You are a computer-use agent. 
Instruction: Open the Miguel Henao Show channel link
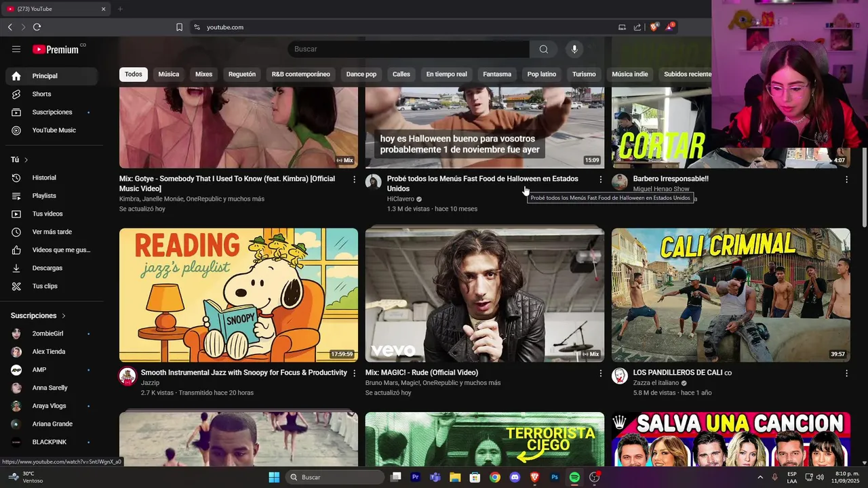661,189
